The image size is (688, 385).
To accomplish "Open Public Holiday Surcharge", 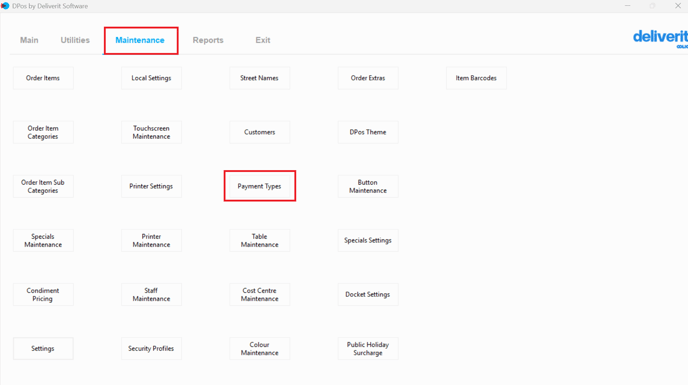I will click(x=368, y=349).
